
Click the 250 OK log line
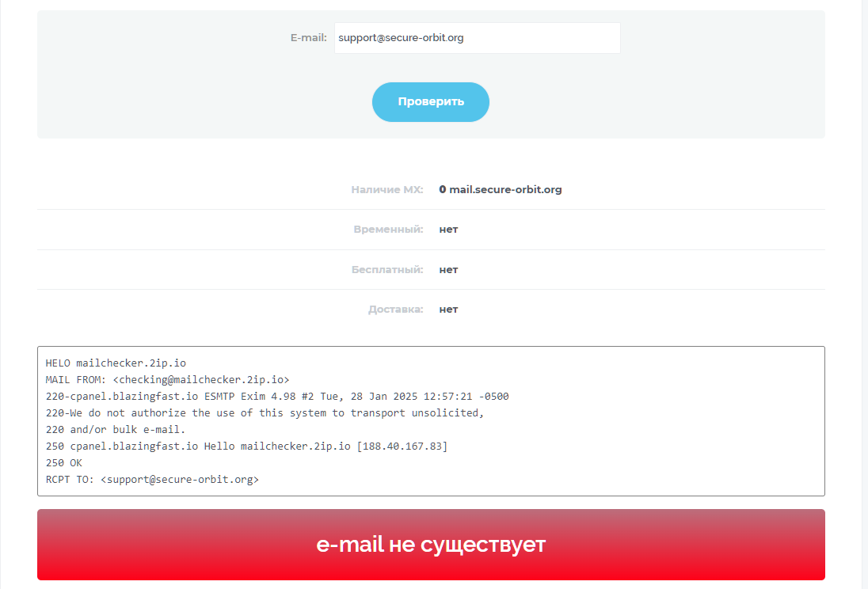(63, 463)
